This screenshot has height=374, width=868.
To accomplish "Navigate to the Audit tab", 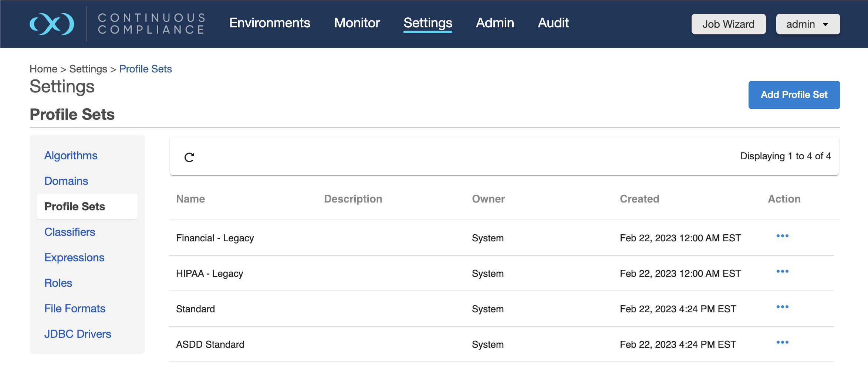I will tap(553, 23).
